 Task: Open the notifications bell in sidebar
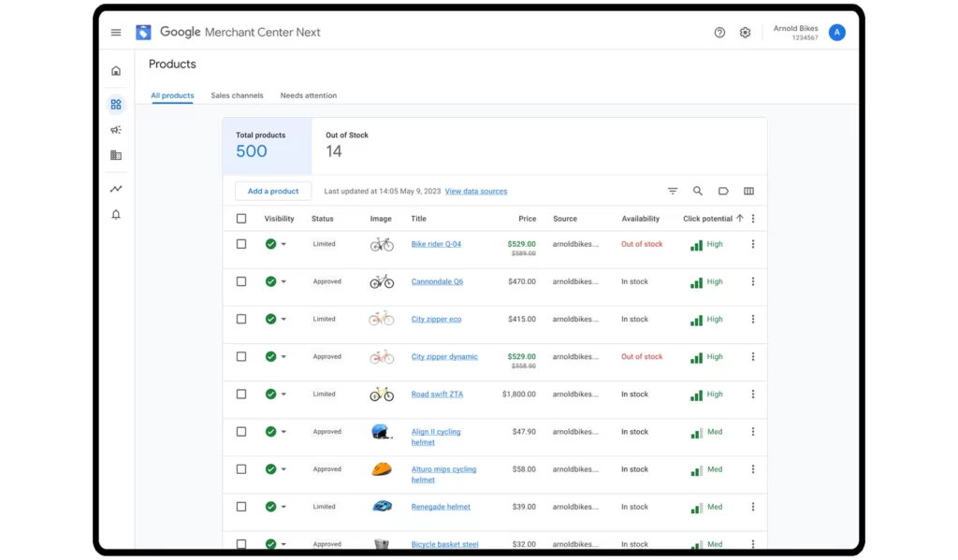tap(116, 215)
